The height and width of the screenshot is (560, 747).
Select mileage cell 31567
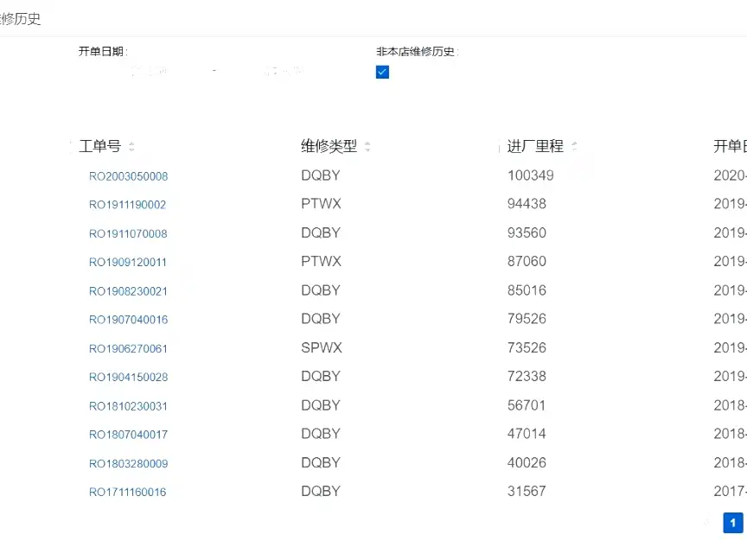(527, 491)
